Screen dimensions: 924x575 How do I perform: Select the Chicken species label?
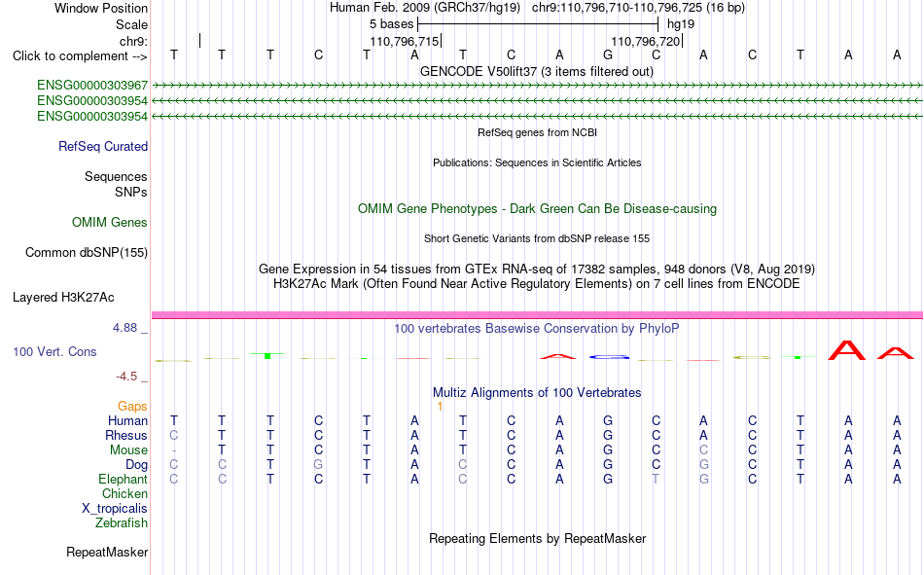click(124, 493)
